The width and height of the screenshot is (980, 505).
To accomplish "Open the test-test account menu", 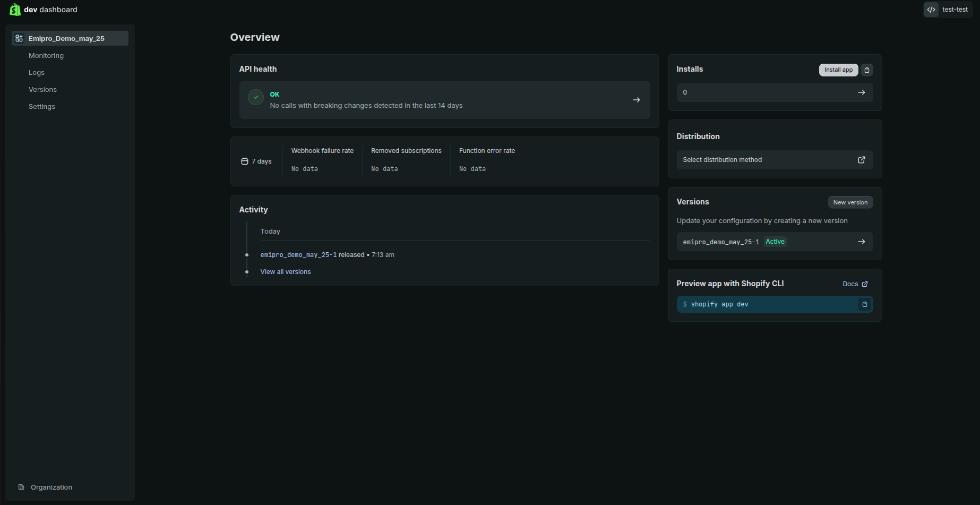I will [x=948, y=10].
